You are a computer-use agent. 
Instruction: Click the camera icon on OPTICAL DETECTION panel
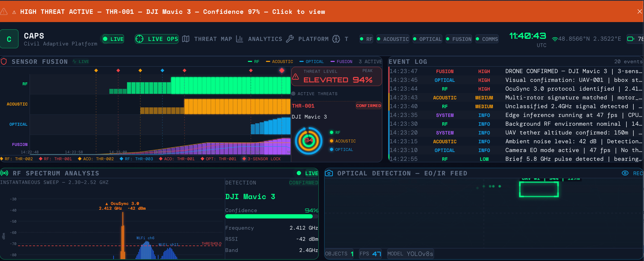(x=329, y=173)
